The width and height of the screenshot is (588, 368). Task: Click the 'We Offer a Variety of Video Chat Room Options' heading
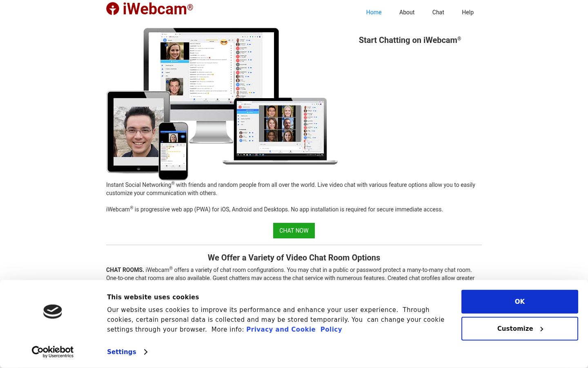tap(294, 258)
